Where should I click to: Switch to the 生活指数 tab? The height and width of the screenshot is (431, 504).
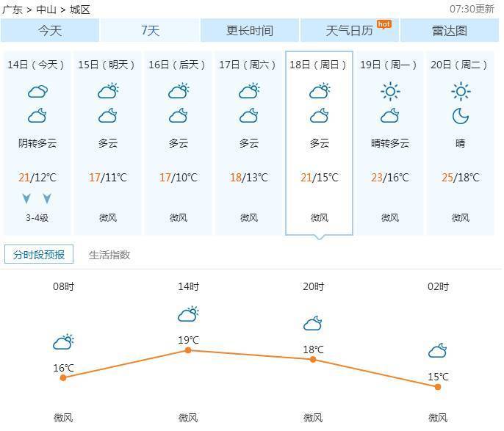pyautogui.click(x=109, y=255)
